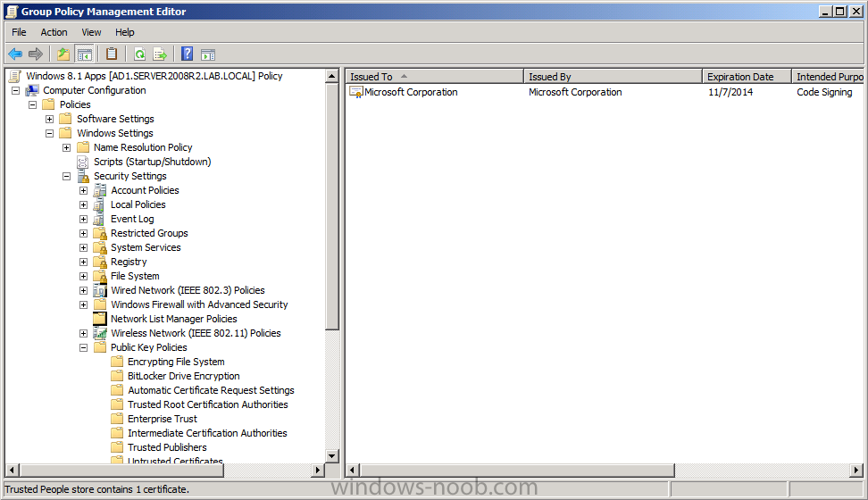The image size is (868, 500).
Task: Click the Wired Network policies icon
Action: (100, 290)
